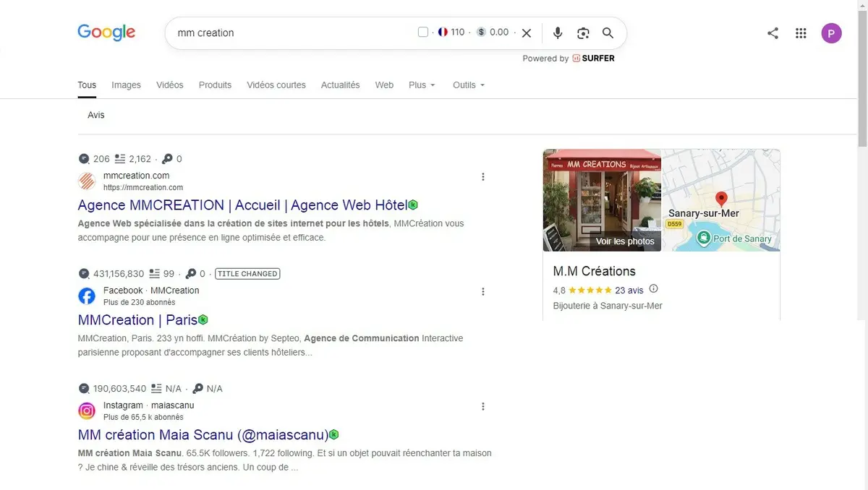The width and height of the screenshot is (868, 490).
Task: Click the magnifying glass search button
Action: coord(608,33)
